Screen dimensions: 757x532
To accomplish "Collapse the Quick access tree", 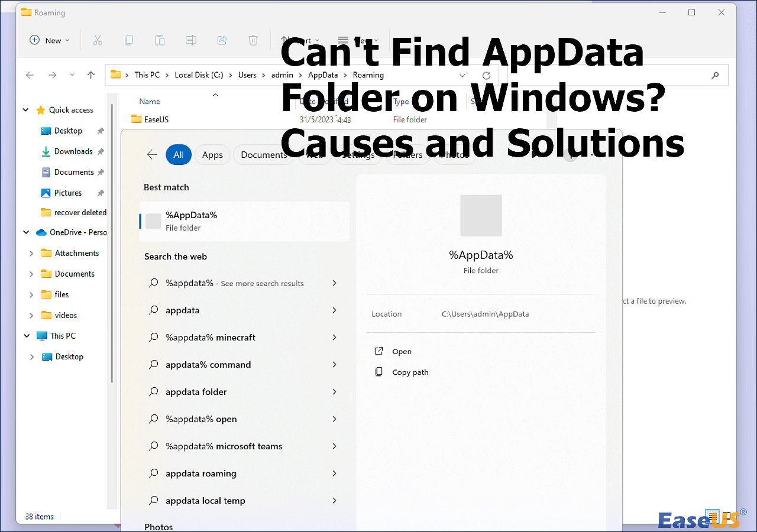I will (26, 110).
